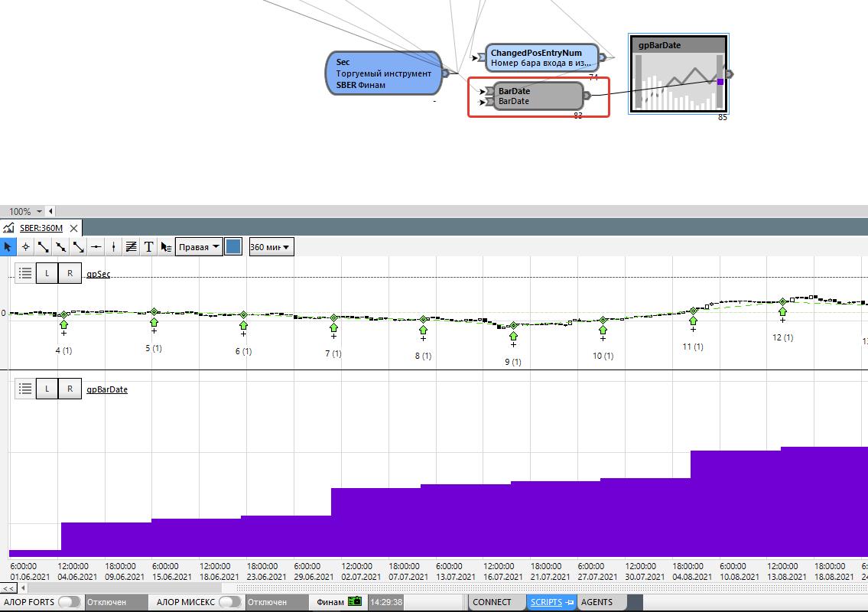
Task: Open the blue drawing color swatch
Action: coord(233,247)
